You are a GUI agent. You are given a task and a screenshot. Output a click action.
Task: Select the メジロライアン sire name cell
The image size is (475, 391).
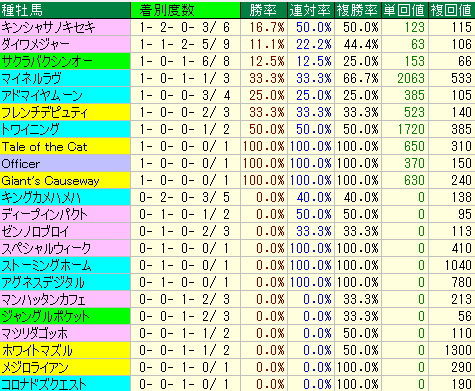65,367
